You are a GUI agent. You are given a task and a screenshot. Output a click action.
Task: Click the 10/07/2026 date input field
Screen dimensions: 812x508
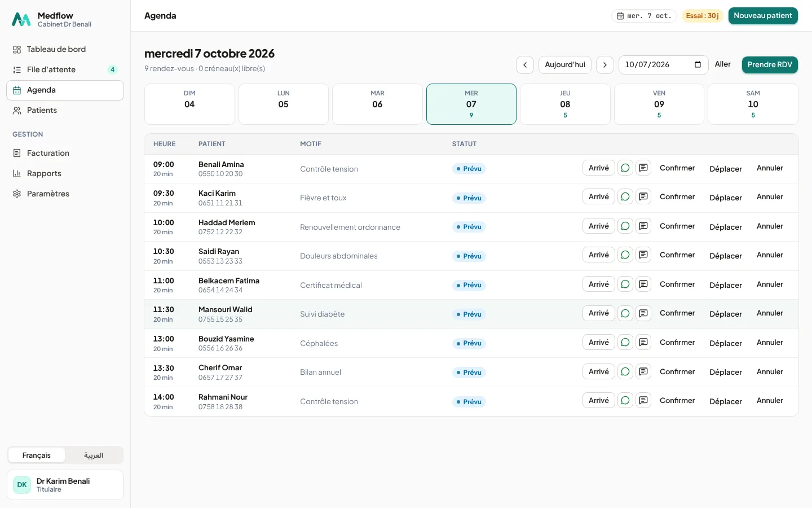tap(663, 65)
